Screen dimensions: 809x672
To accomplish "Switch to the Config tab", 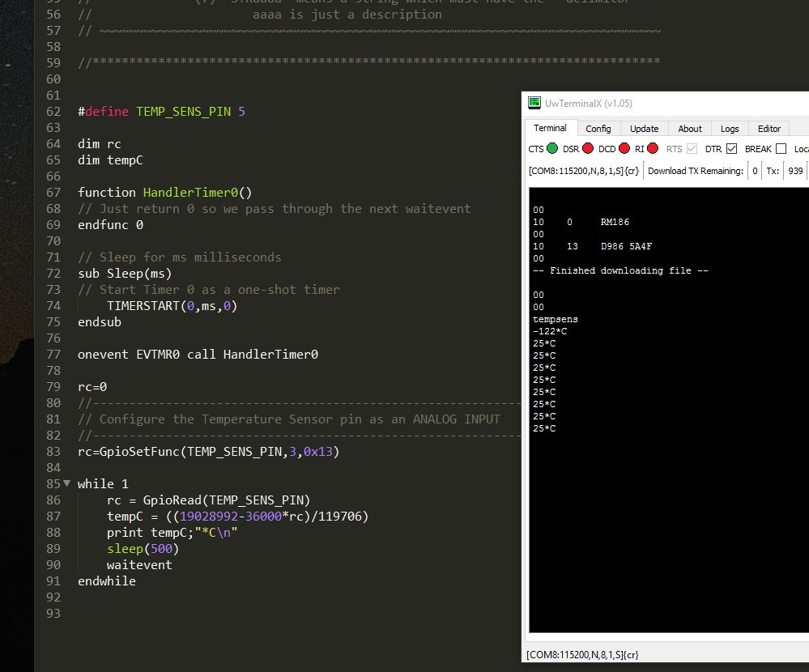I will [x=598, y=129].
